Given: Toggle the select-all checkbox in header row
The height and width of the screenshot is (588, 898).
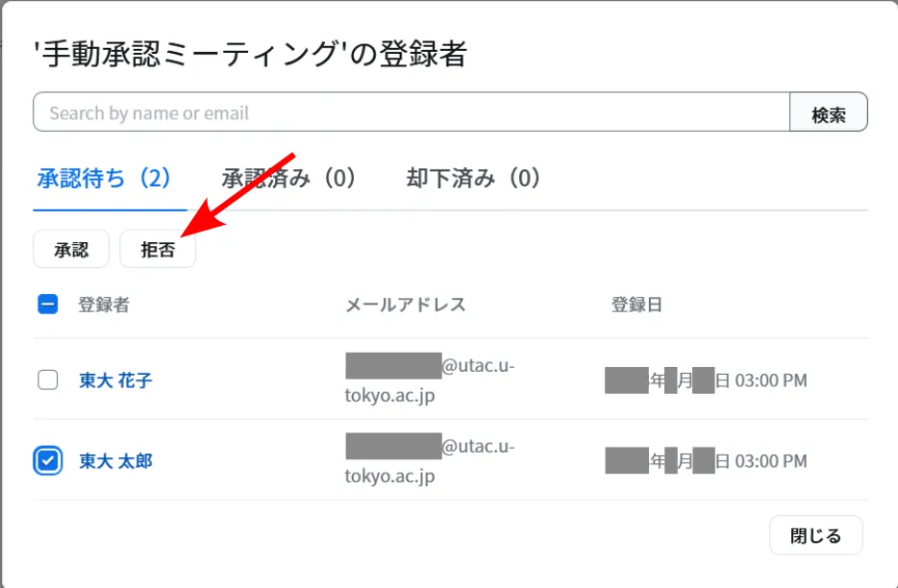Looking at the screenshot, I should (48, 305).
